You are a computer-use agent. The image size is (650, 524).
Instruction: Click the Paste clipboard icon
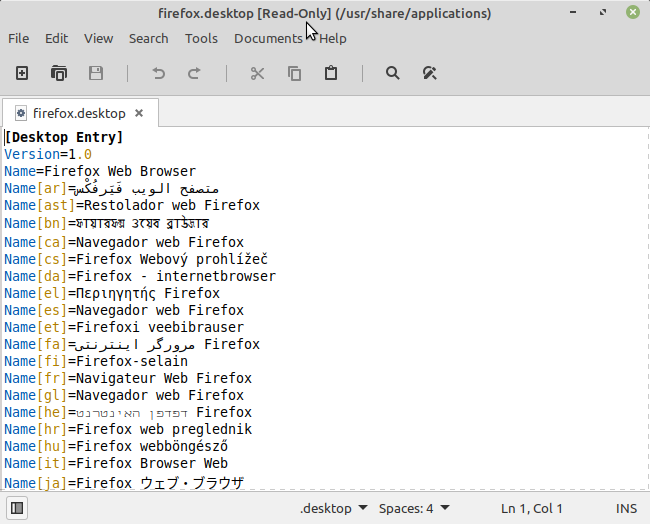tap(331, 73)
